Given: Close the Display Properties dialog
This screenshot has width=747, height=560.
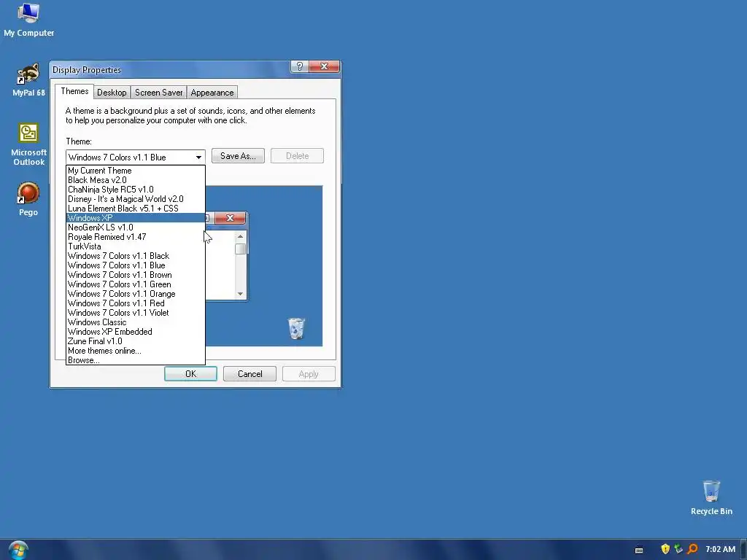Looking at the screenshot, I should 324,66.
